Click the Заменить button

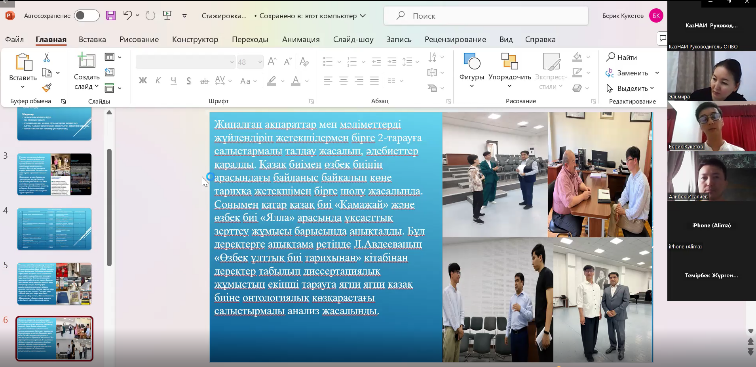[628, 73]
